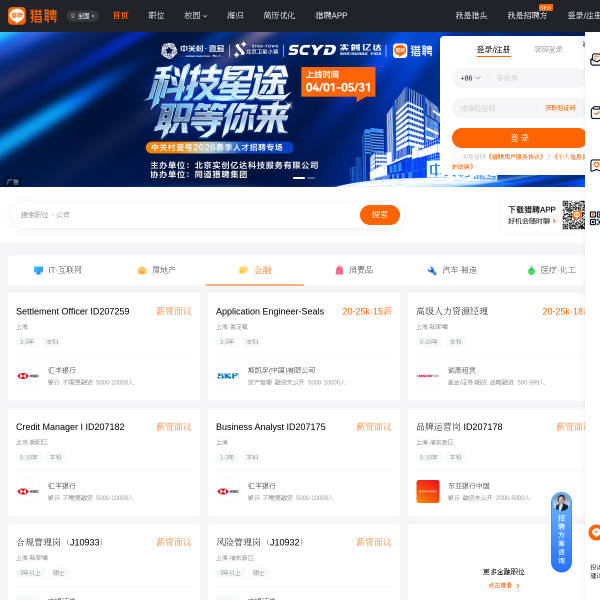Click the 下载猎聘APP QR code
600x600 pixels.
pos(573,215)
